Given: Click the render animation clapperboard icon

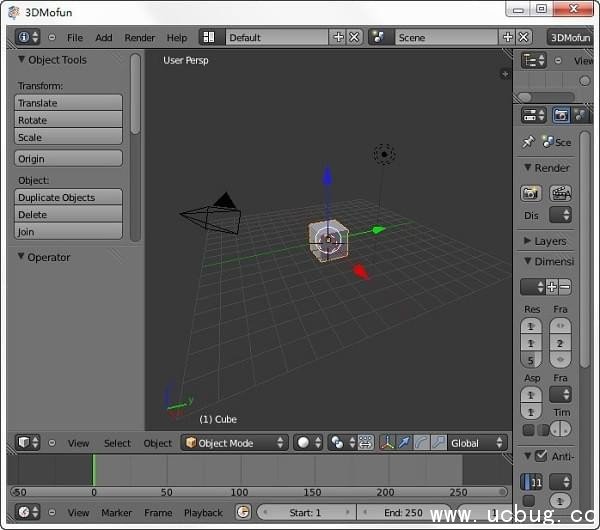Looking at the screenshot, I should click(x=561, y=194).
